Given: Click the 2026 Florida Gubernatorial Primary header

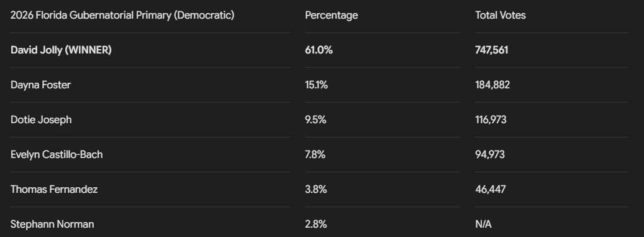Looking at the screenshot, I should [x=122, y=15].
